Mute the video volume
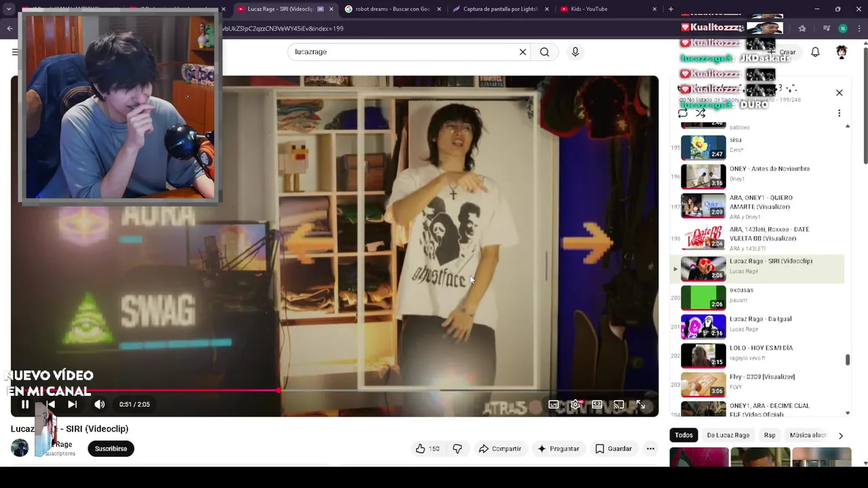The image size is (868, 488). click(100, 405)
